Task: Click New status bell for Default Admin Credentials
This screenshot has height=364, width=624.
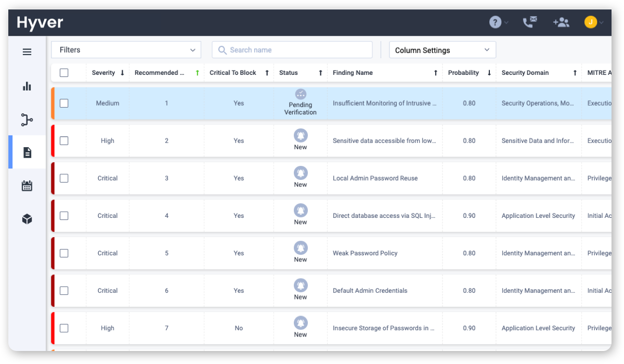Action: coord(301,285)
